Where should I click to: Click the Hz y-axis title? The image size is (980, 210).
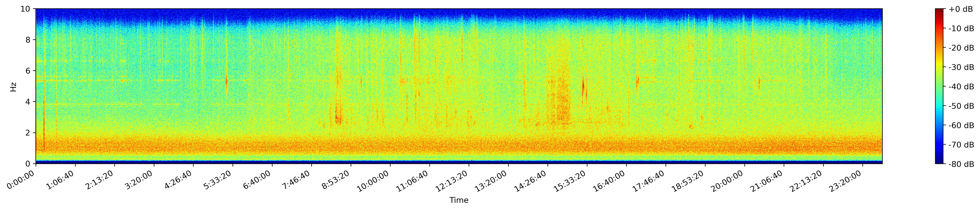pyautogui.click(x=13, y=86)
